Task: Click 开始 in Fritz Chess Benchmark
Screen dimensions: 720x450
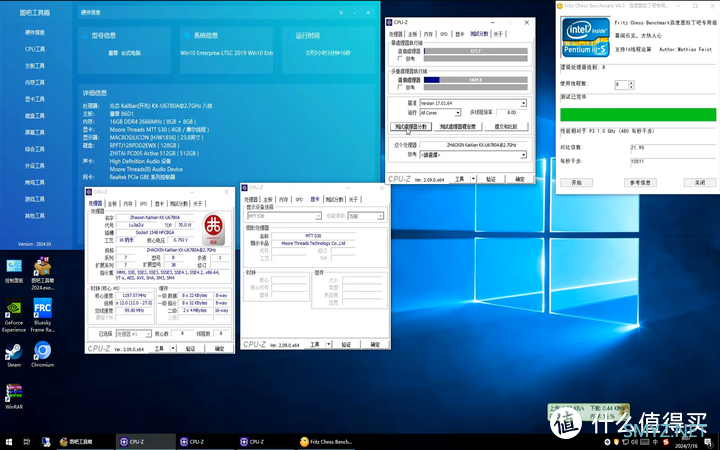Action: click(x=576, y=182)
